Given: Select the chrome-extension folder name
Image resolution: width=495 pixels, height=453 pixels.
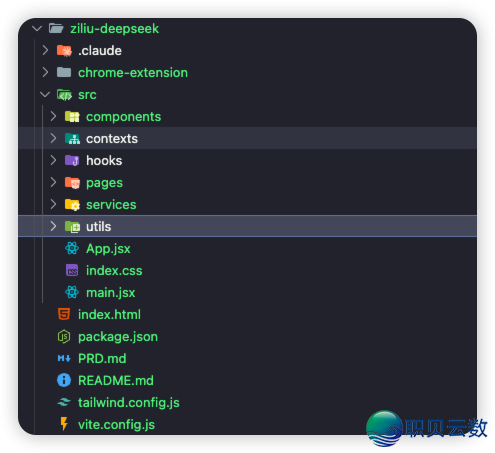Looking at the screenshot, I should pyautogui.click(x=133, y=73).
